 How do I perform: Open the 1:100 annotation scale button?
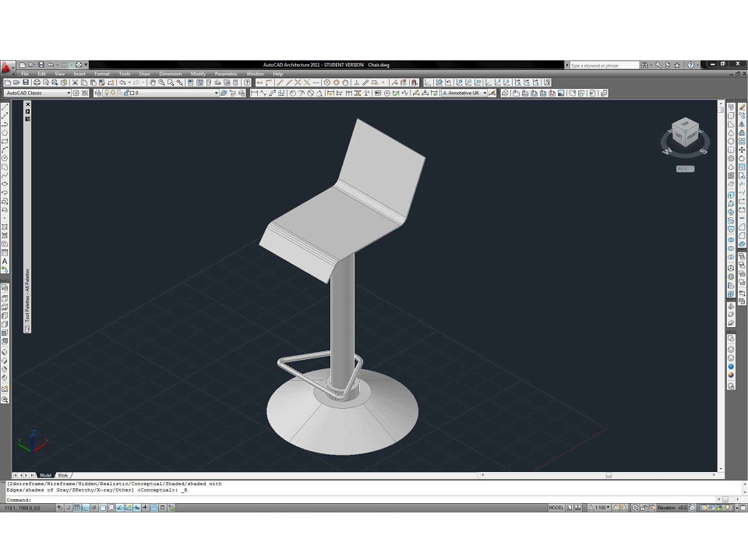[600, 508]
